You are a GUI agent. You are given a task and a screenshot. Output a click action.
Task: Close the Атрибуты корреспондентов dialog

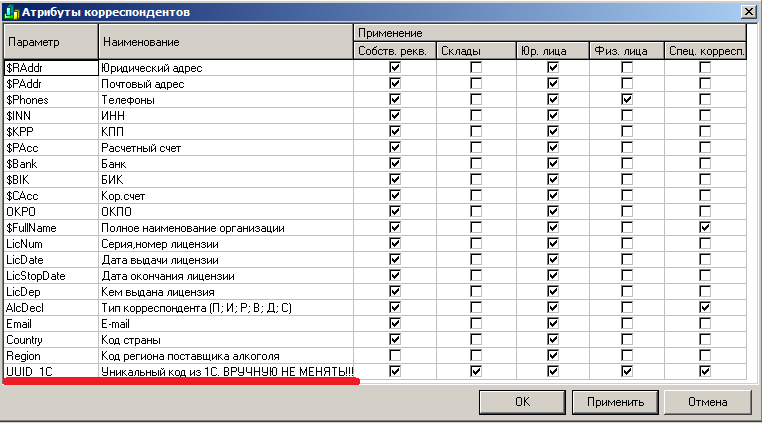tap(747, 11)
